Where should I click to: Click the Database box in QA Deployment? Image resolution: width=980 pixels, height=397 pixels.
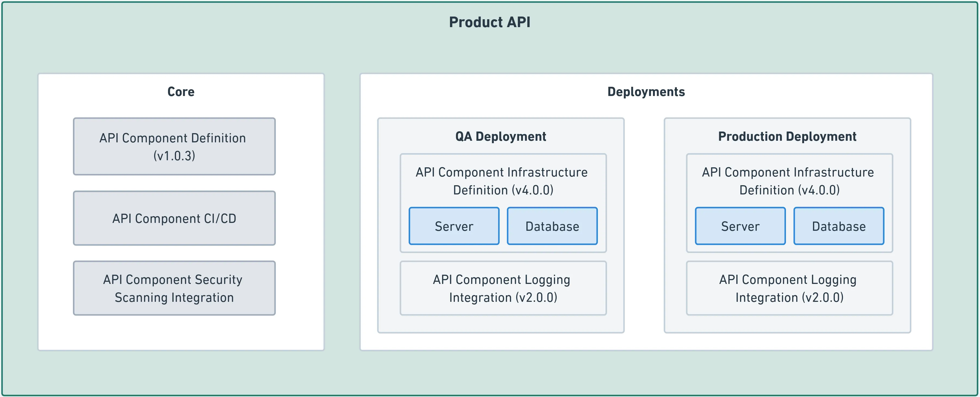click(552, 226)
